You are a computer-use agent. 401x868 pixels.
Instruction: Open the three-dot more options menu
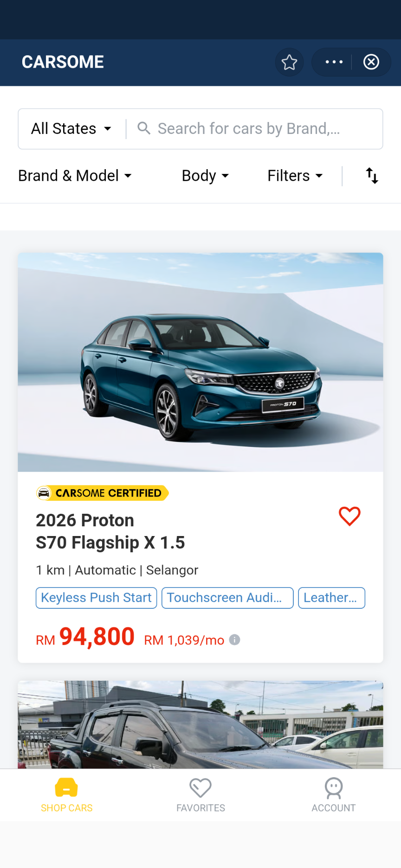[334, 62]
